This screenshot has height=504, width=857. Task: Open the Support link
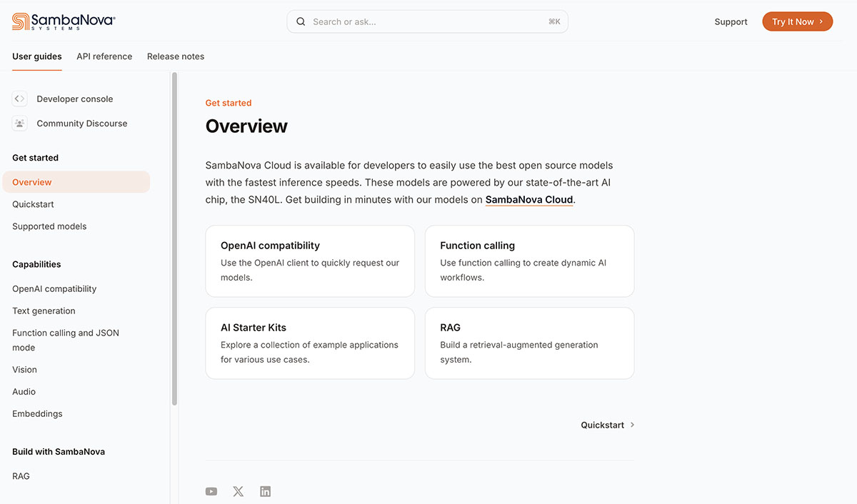[x=731, y=21]
